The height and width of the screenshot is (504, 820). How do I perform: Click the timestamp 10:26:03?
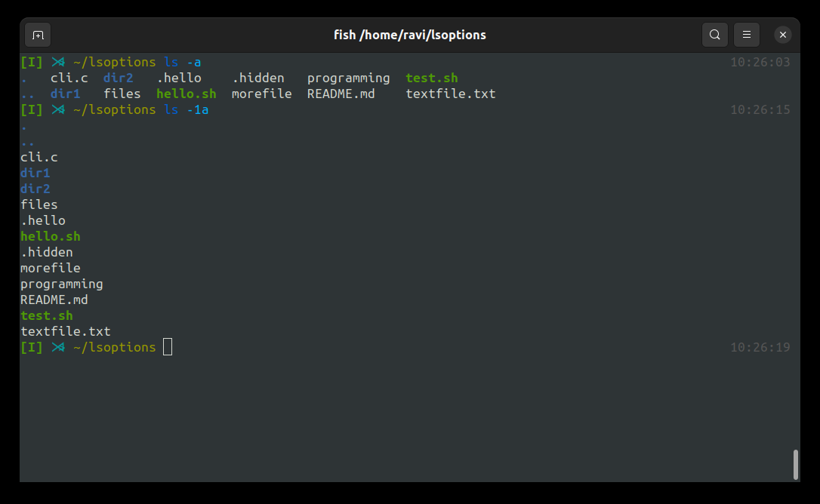pyautogui.click(x=760, y=62)
